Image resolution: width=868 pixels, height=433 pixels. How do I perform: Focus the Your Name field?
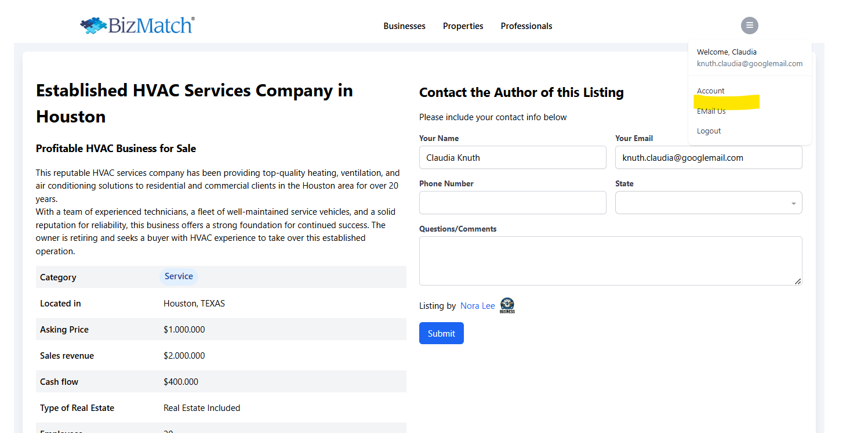(x=513, y=158)
